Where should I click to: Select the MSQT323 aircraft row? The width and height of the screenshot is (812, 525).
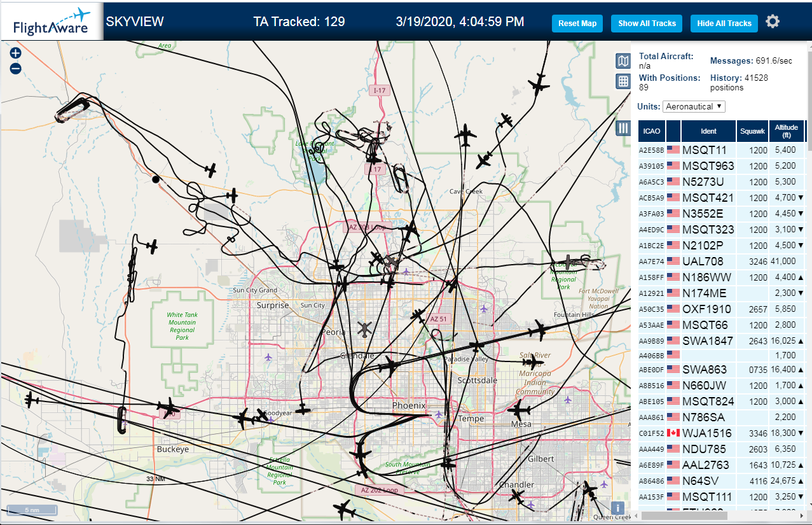722,230
